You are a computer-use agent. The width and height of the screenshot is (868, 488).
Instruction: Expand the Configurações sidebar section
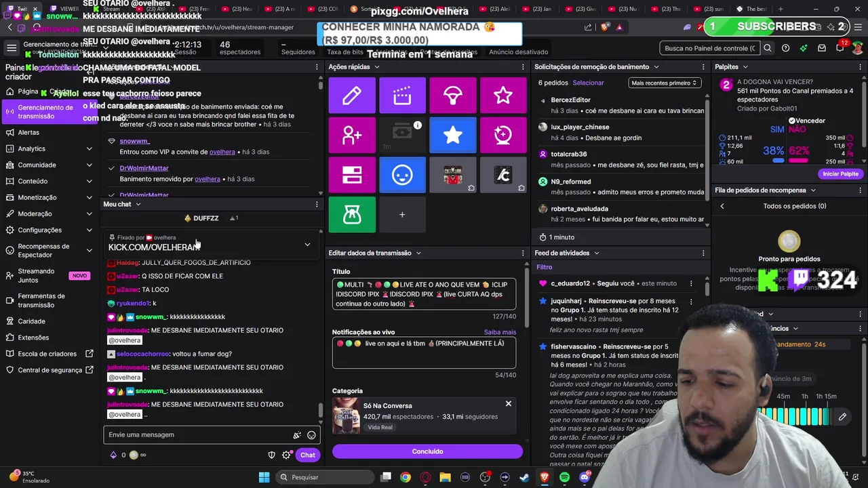[x=89, y=230]
